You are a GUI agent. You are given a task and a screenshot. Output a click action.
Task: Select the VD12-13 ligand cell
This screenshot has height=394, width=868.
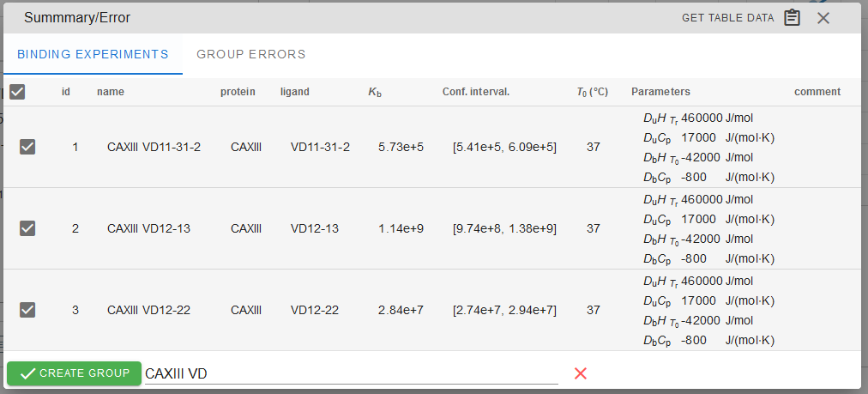(x=315, y=228)
